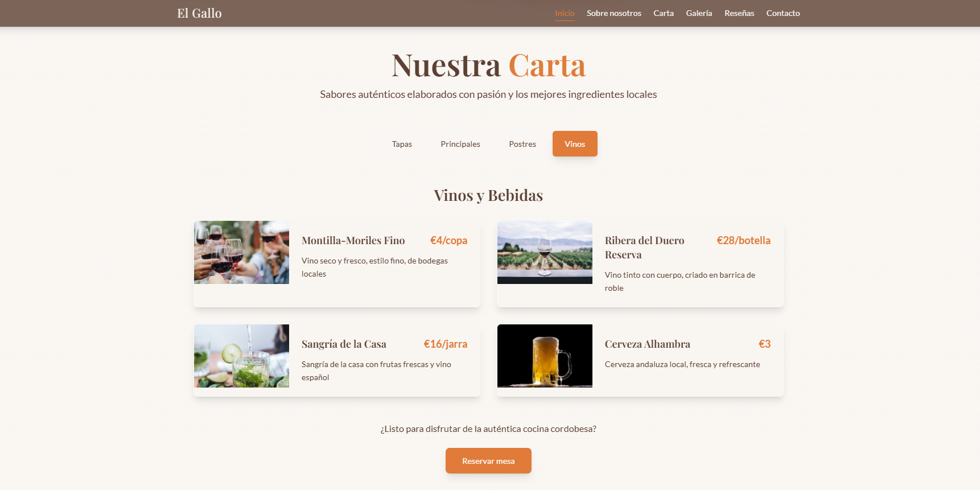Select the Cerveza Alhambra beer mug image
The width and height of the screenshot is (980, 490).
click(x=545, y=356)
